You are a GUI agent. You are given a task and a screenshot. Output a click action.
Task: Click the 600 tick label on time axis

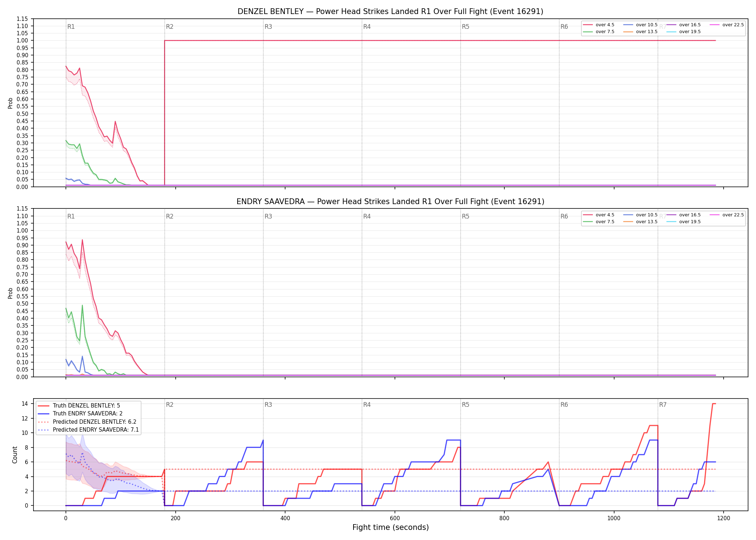point(395,518)
